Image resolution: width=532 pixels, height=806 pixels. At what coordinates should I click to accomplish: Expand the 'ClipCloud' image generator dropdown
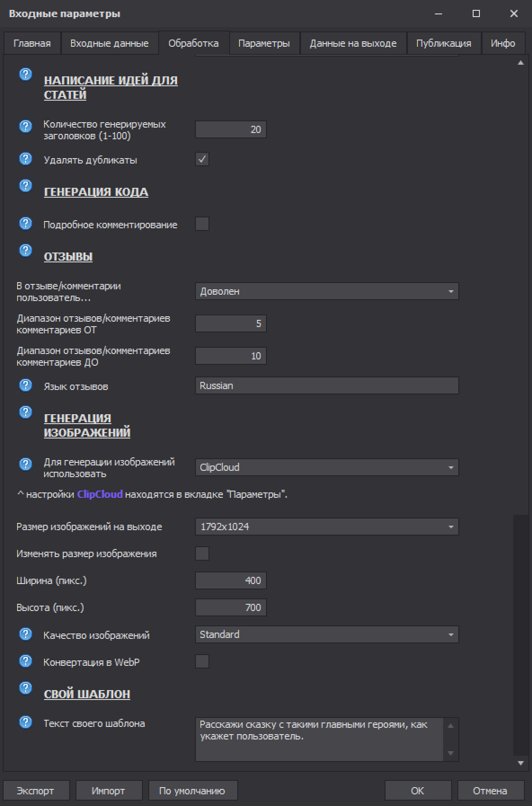pyautogui.click(x=327, y=467)
